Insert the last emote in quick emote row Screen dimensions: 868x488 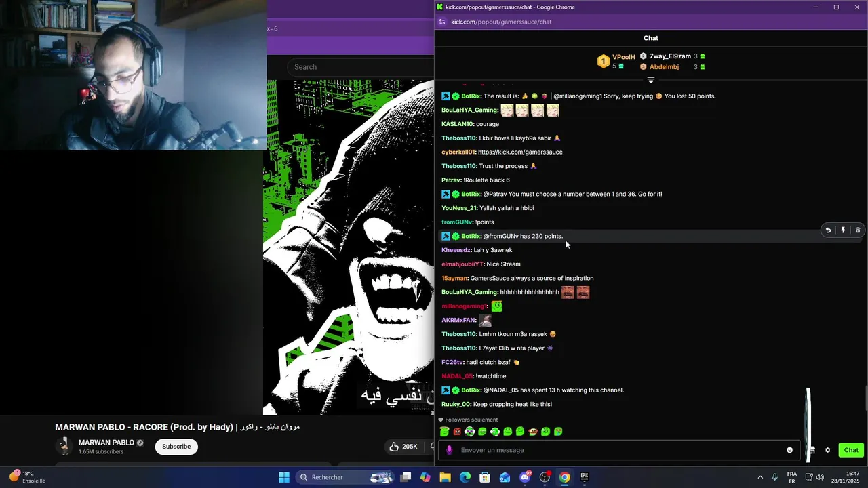[558, 432]
